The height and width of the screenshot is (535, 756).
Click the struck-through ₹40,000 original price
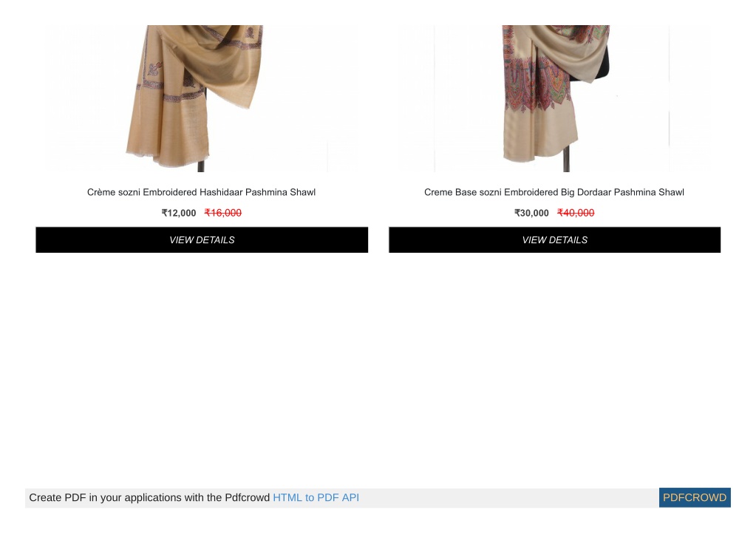576,213
